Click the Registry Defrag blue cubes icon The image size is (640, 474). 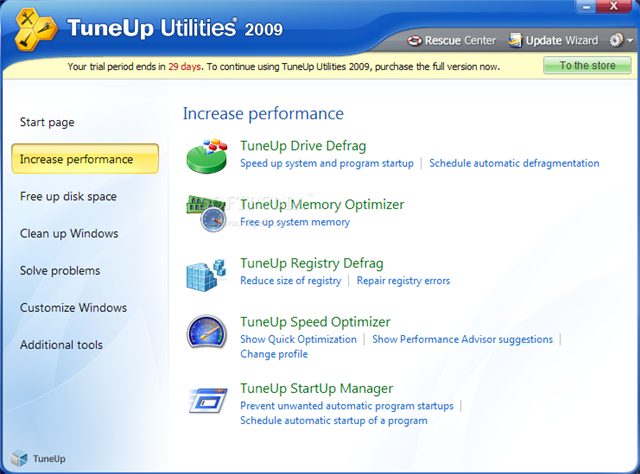point(206,275)
